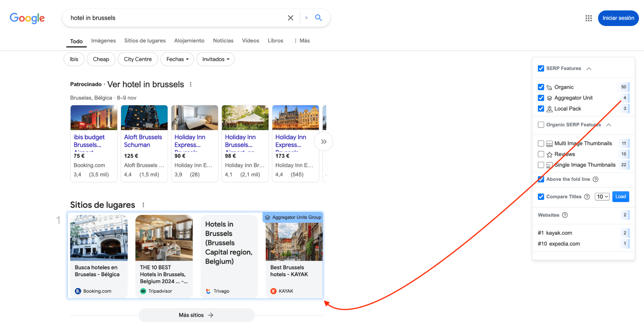This screenshot has width=644, height=329.
Task: Uncheck the Aggregator Unit checkbox
Action: (x=541, y=98)
